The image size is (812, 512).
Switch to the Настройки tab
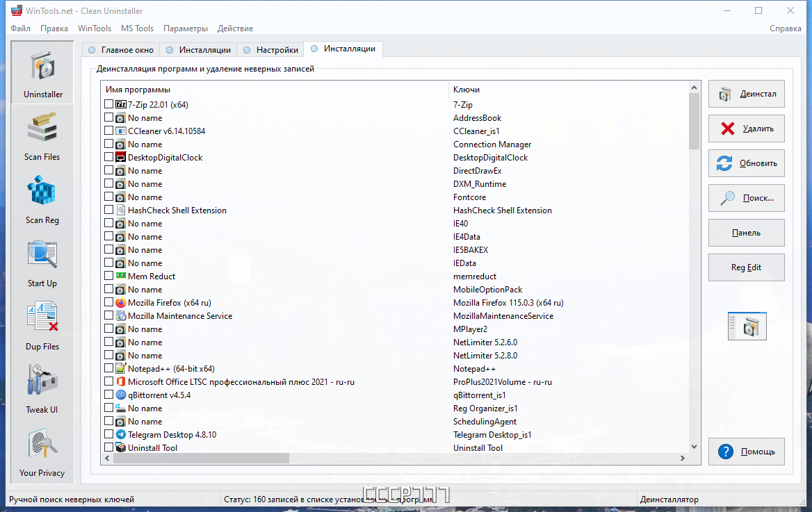(270, 50)
